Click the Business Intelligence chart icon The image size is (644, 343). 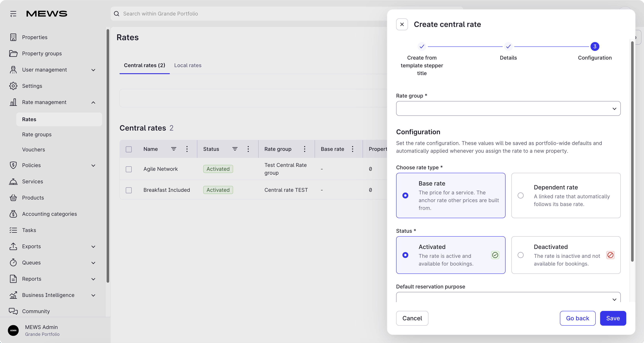13,295
